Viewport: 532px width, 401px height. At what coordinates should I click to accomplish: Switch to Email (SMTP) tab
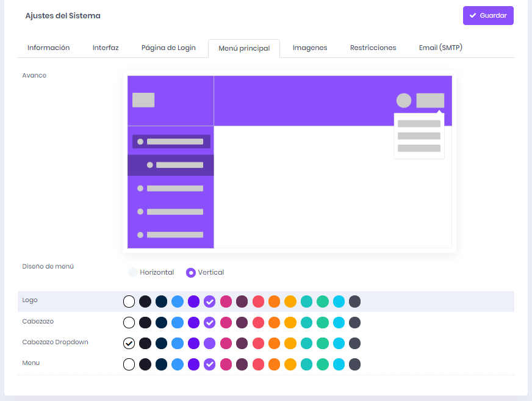pos(440,48)
